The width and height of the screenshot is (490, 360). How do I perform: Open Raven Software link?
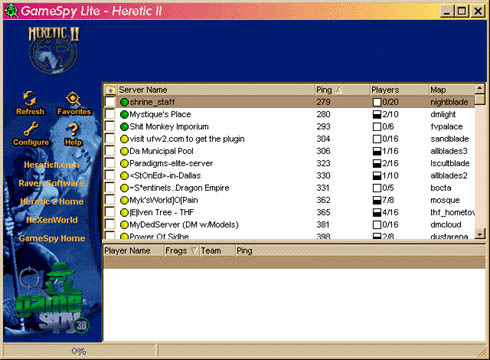click(x=51, y=183)
